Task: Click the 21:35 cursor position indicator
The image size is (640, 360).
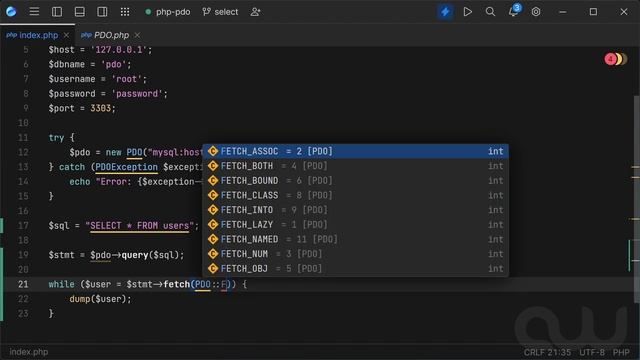Action: 560,352
